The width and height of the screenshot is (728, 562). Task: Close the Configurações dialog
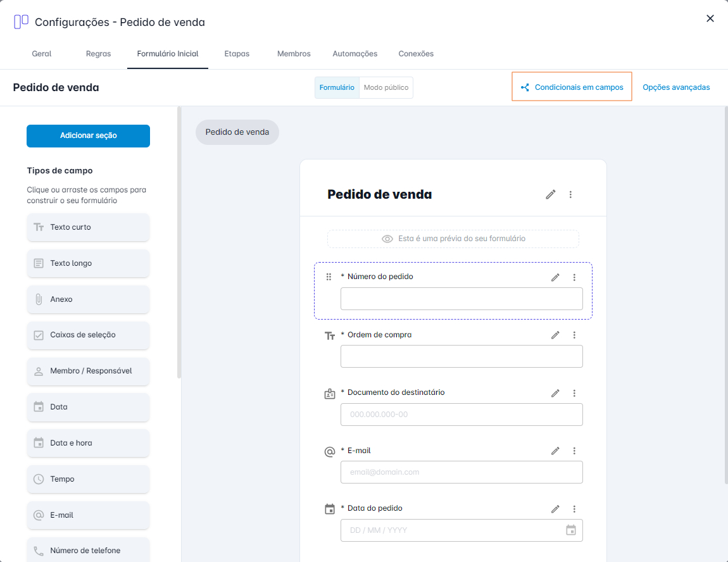(710, 18)
